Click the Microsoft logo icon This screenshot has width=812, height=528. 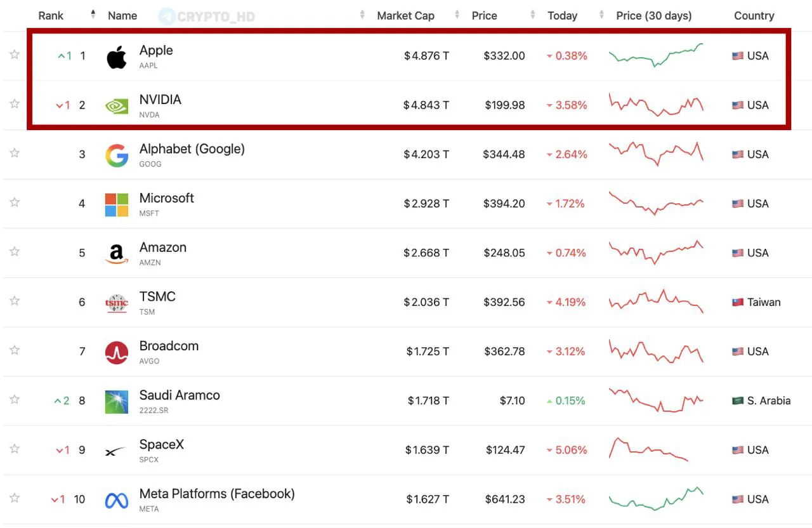(x=117, y=204)
